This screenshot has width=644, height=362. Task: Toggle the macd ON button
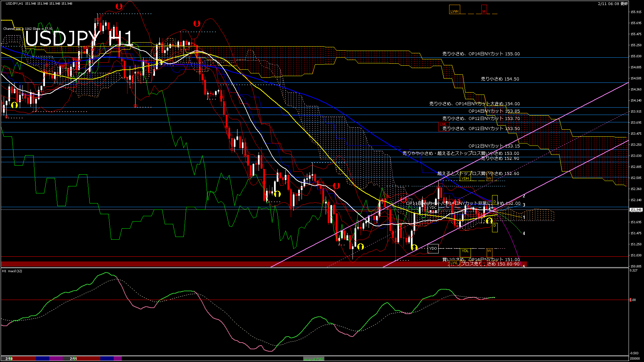tap(314, 359)
